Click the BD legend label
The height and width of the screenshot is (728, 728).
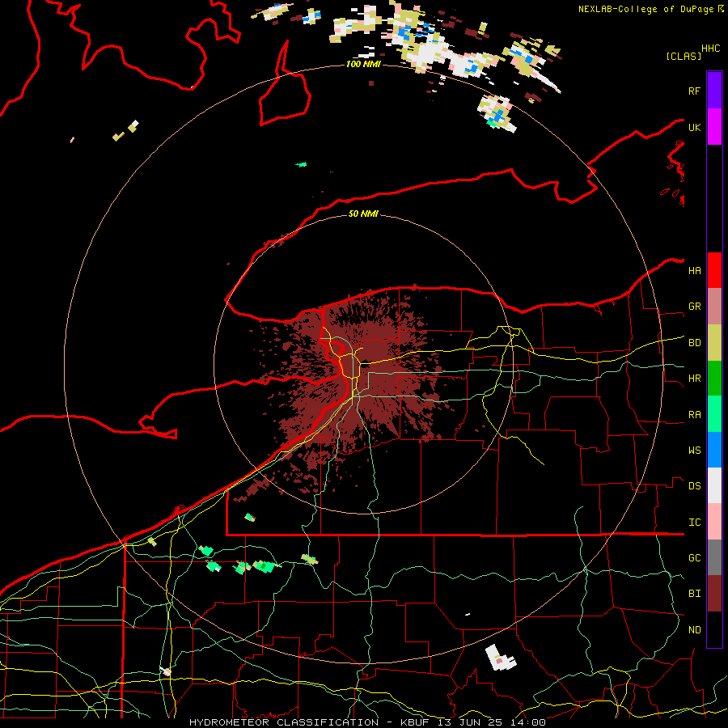(694, 343)
